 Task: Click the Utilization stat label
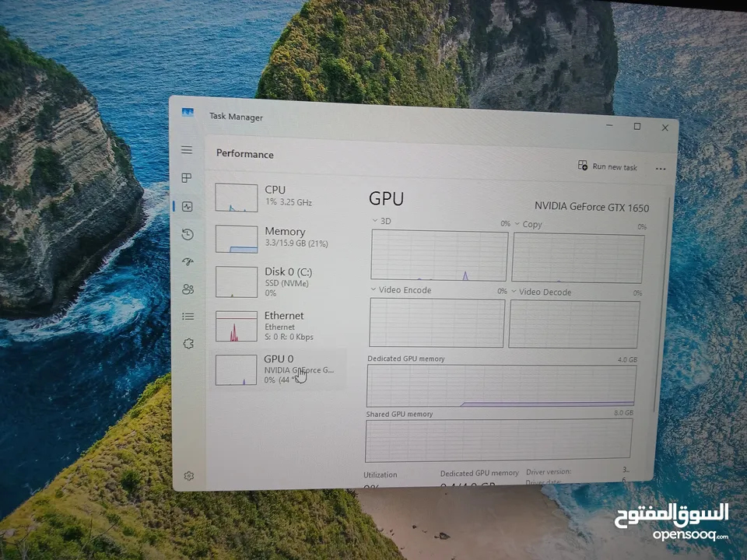point(381,474)
